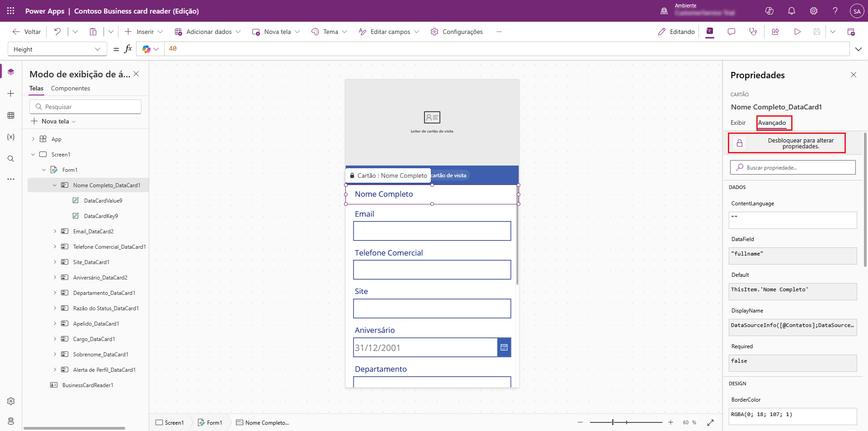This screenshot has height=431, width=868.
Task: Open the tree view layers icon
Action: click(11, 72)
